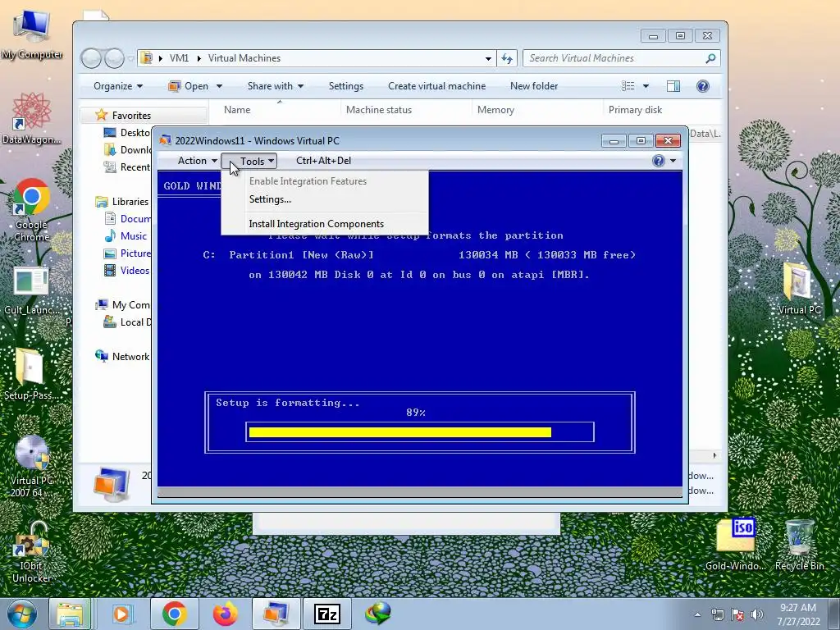The height and width of the screenshot is (630, 840).
Task: Select Videos library in navigation pane
Action: (134, 271)
